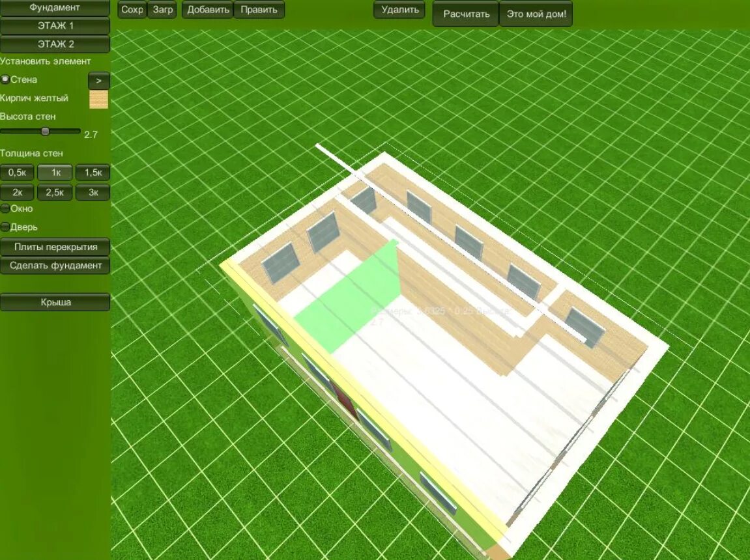
Task: Click the Кирпич желтый material label
Action: tap(34, 98)
